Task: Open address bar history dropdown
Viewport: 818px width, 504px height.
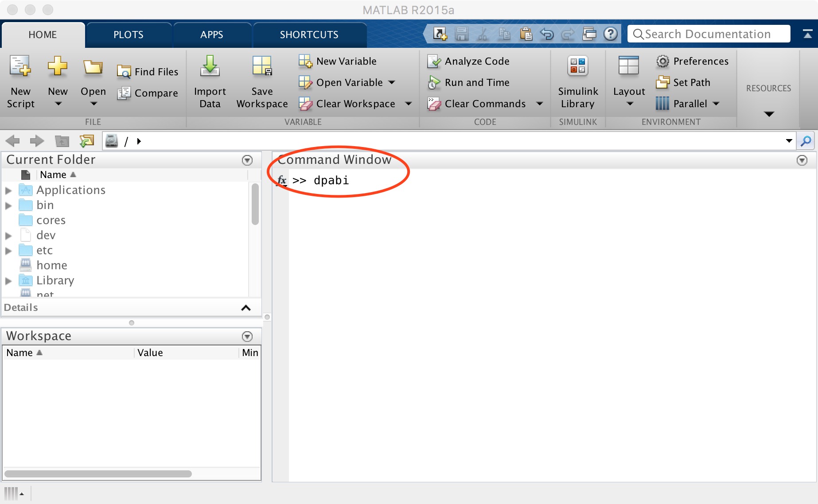Action: 789,141
